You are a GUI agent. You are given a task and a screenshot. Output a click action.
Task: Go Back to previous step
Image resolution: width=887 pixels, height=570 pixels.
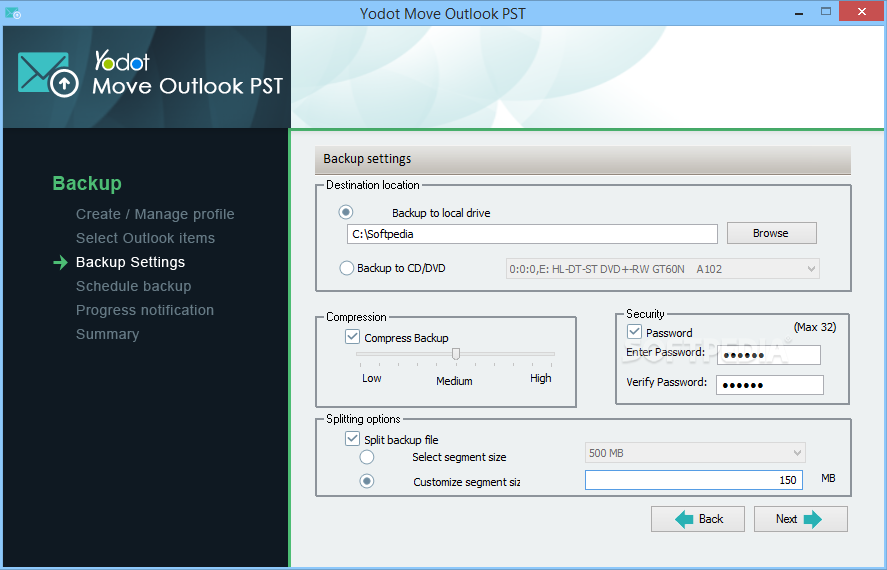tap(697, 519)
